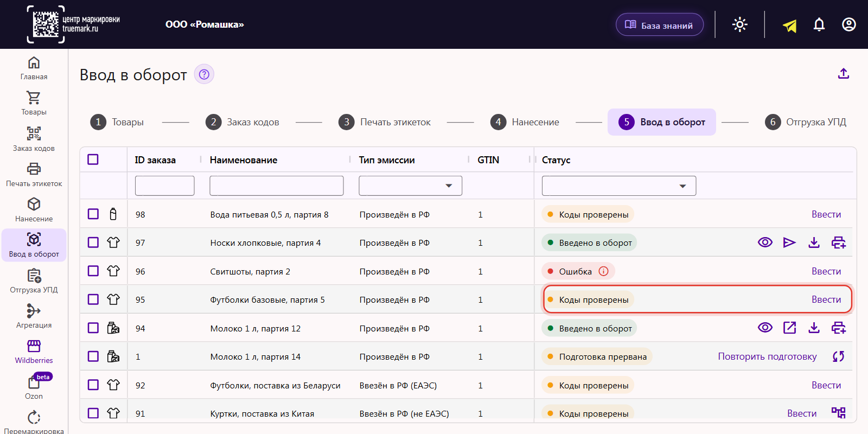
Task: Click Повторить подготовку for order 1
Action: click(767, 356)
